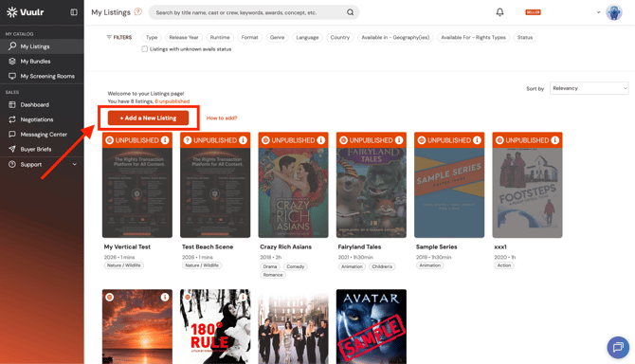This screenshot has width=635, height=364.
Task: Click the user avatar
Action: [x=614, y=12]
